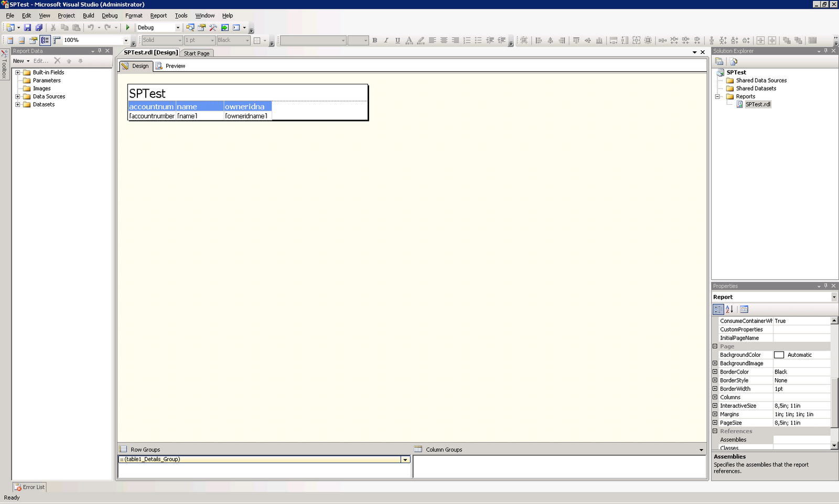Toggle the Categorized view in Properties
The width and height of the screenshot is (839, 504).
(718, 309)
